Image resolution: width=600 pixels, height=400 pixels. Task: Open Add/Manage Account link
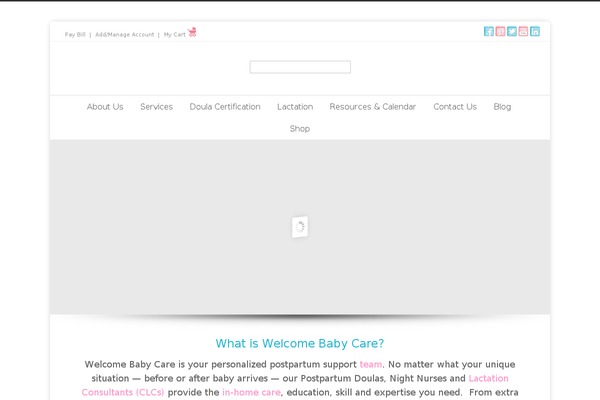125,34
